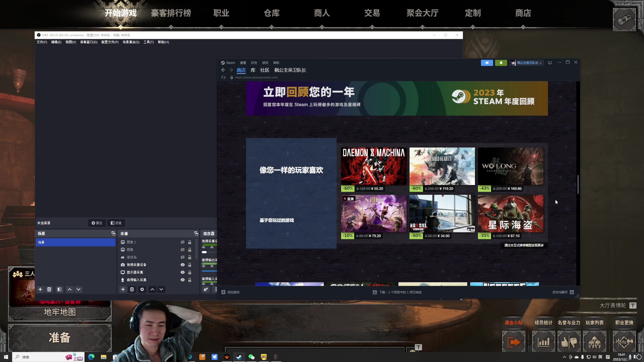Viewport: 644px width, 362px height.
Task: Open Steam 社区 community tab
Action: tap(265, 70)
